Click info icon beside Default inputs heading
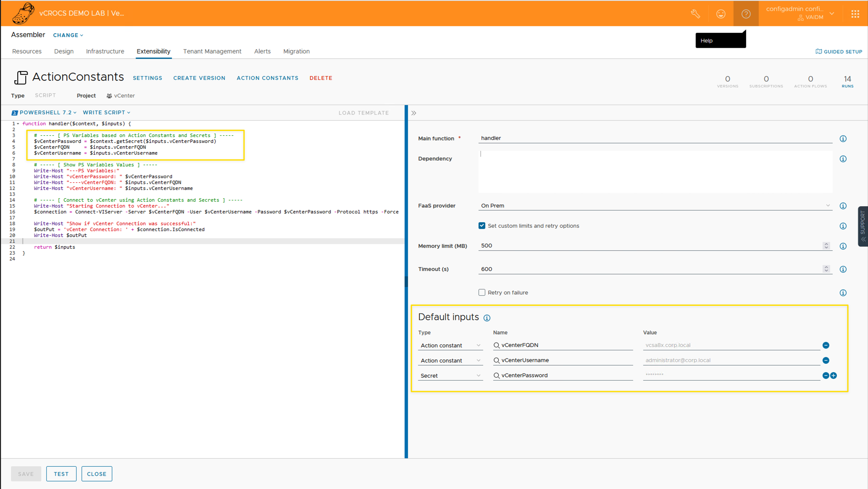Screen dimensions: 868x489 (487, 318)
